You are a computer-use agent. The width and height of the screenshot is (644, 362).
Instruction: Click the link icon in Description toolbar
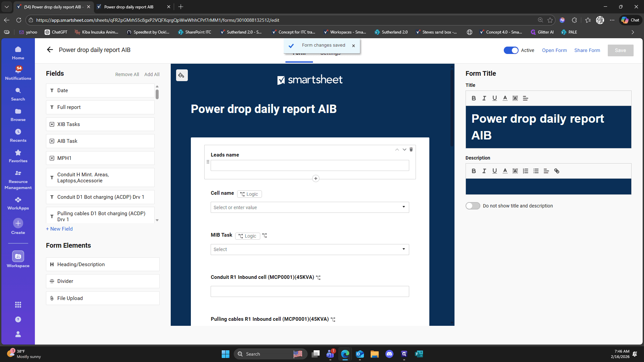pos(557,171)
